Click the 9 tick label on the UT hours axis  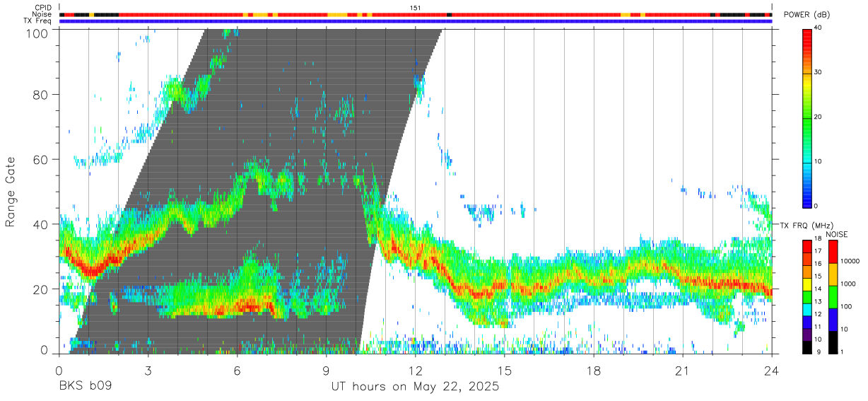pos(327,370)
